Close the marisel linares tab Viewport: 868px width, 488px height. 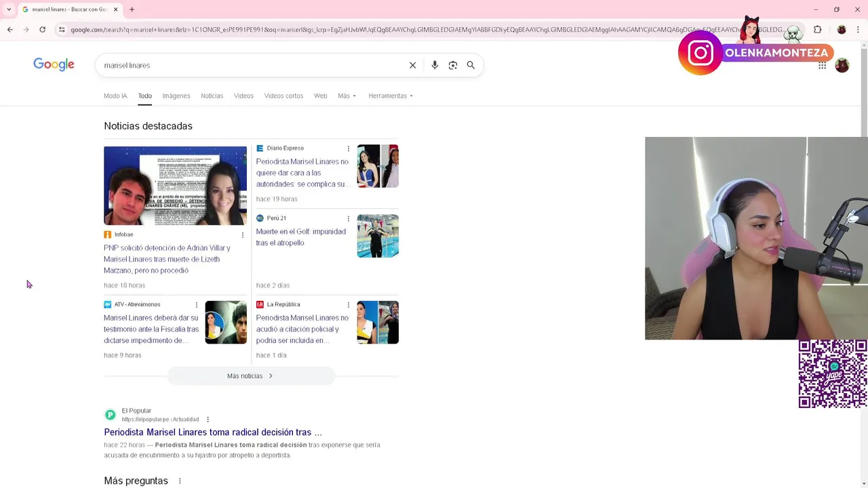click(x=115, y=9)
